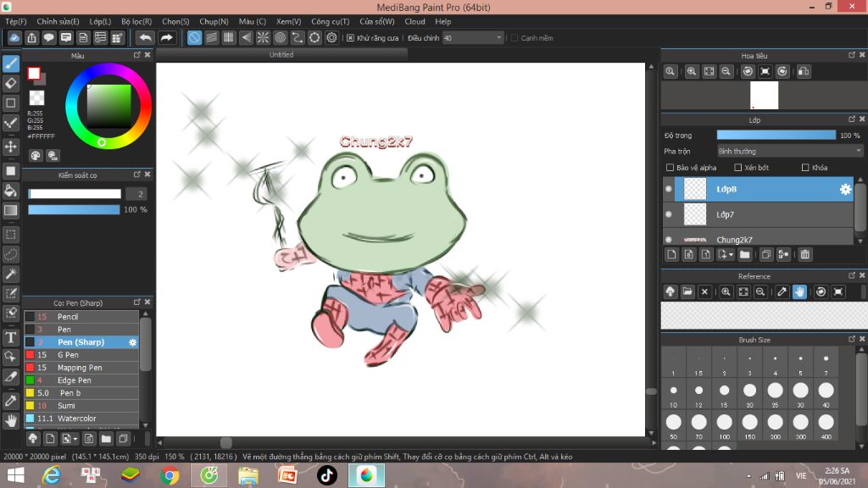This screenshot has width=868, height=488.
Task: Delete the layer with trash icon
Action: pyautogui.click(x=805, y=254)
